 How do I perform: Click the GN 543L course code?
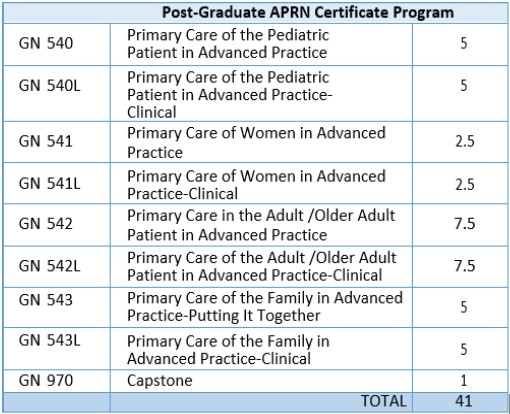[x=50, y=340]
